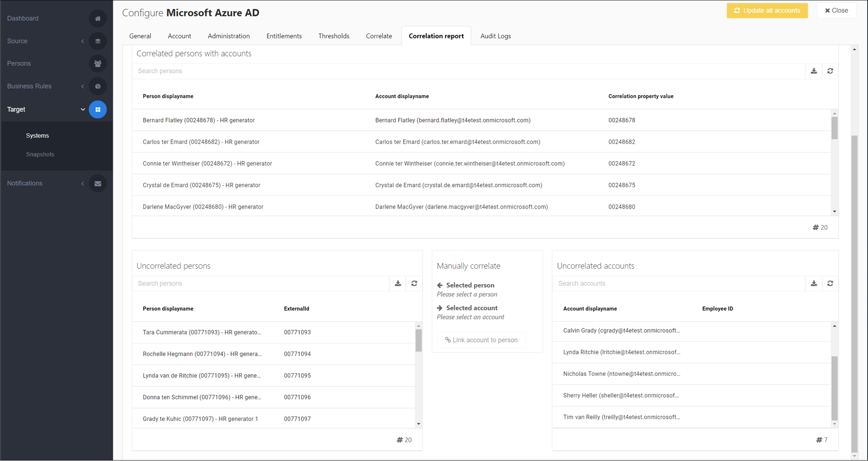This screenshot has height=461, width=868.
Task: Select Connie ter Wintheiser person row
Action: [481, 164]
